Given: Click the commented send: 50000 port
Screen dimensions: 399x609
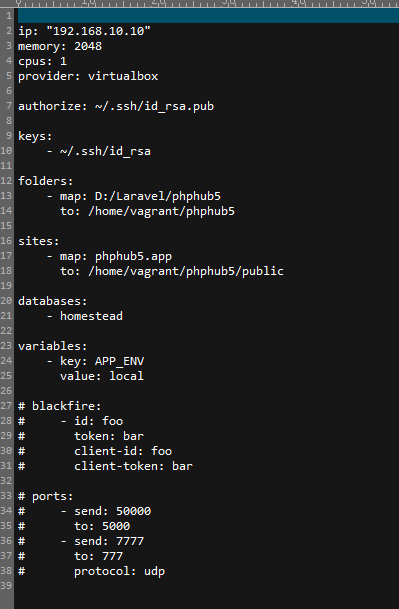Looking at the screenshot, I should (112, 511).
